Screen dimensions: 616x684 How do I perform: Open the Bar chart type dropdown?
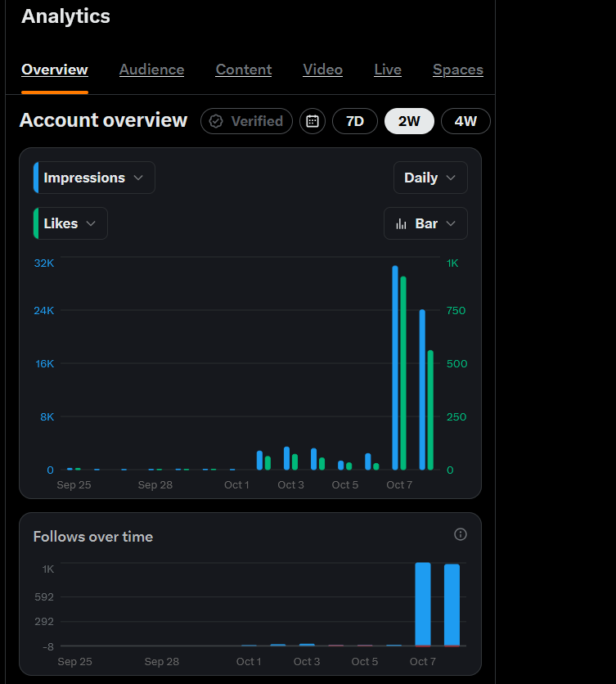(x=425, y=223)
